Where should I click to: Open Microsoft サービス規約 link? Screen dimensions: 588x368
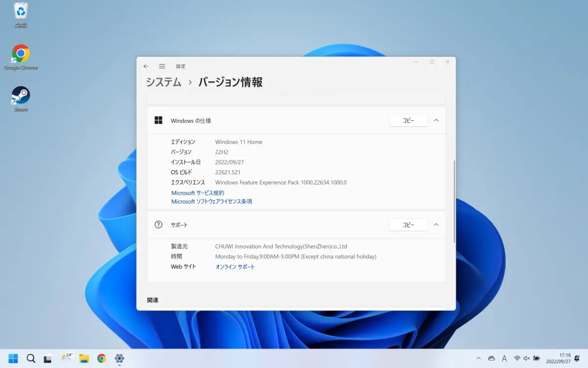pyautogui.click(x=197, y=192)
